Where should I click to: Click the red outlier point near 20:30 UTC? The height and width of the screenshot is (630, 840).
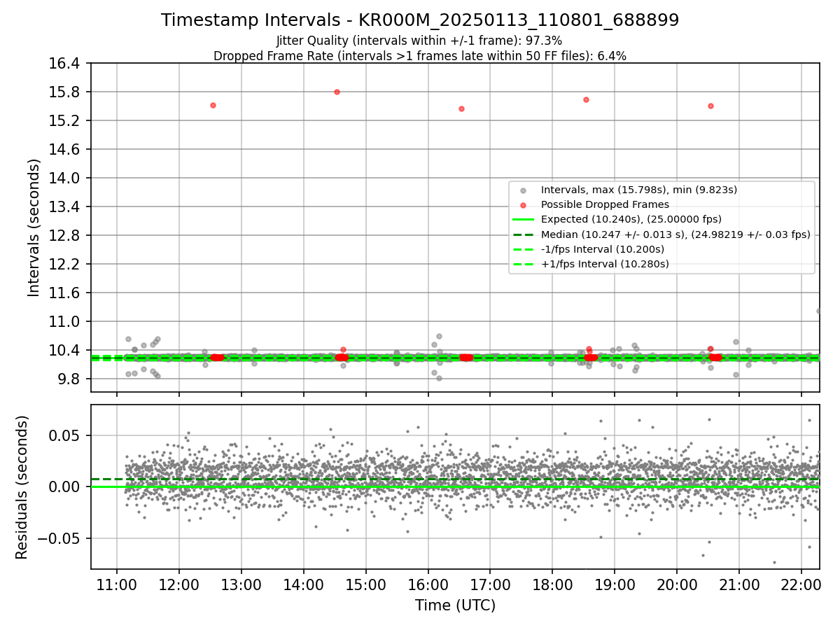(710, 106)
